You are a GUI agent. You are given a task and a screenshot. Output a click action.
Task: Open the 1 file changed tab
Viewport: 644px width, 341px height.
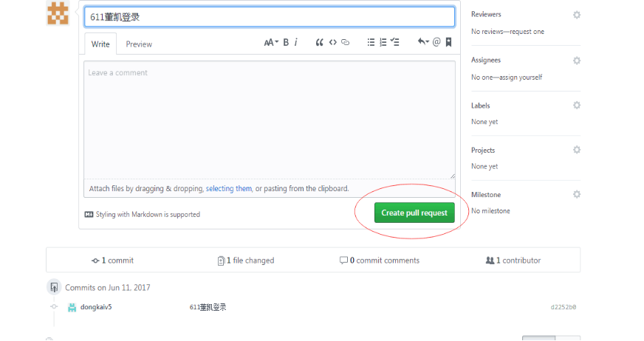[x=246, y=260]
